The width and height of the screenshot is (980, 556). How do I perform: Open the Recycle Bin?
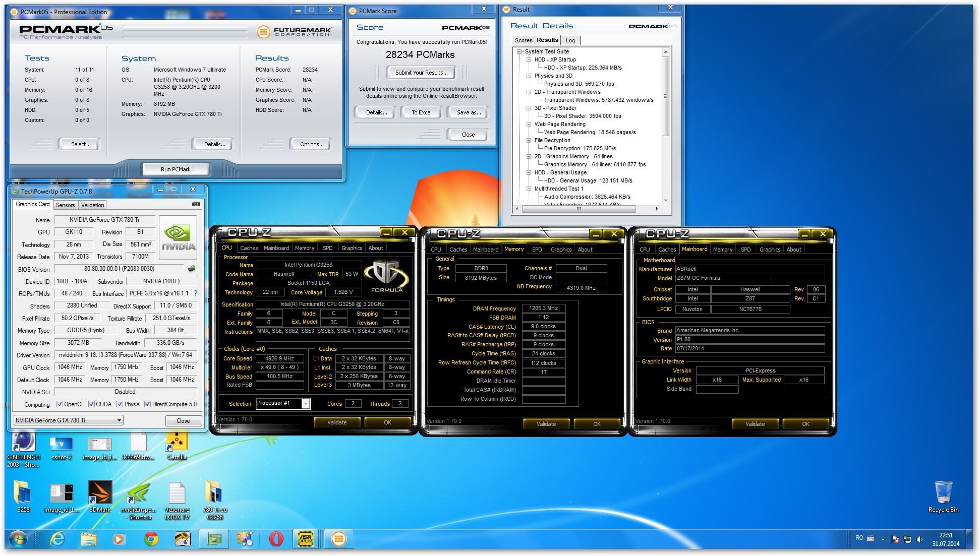coord(943,497)
